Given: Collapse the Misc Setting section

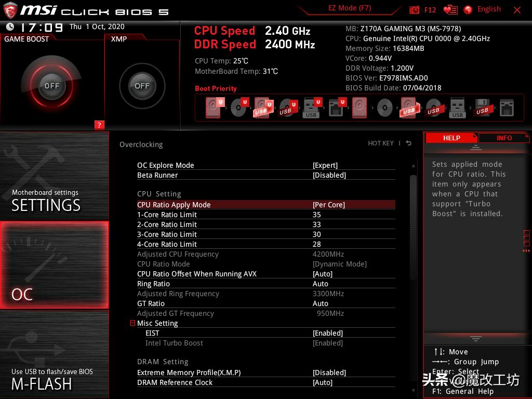Looking at the screenshot, I should coord(132,323).
